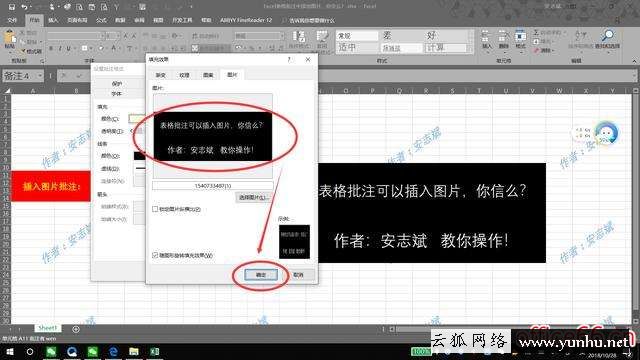
Task: Select the 保护 tab in background format dialog
Action: 117,84
